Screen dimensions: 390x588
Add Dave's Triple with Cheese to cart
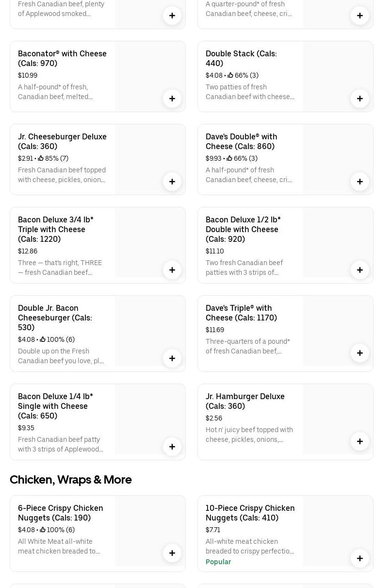tap(360, 353)
